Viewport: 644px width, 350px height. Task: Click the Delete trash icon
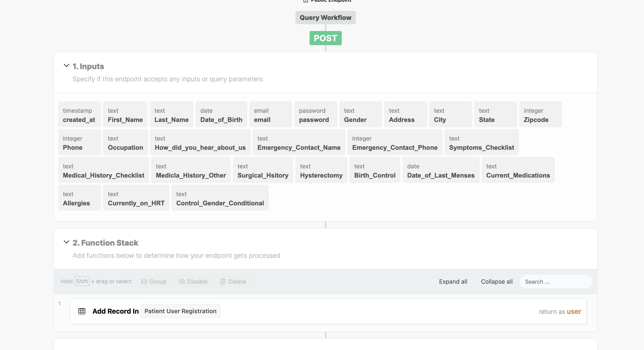[x=223, y=282]
